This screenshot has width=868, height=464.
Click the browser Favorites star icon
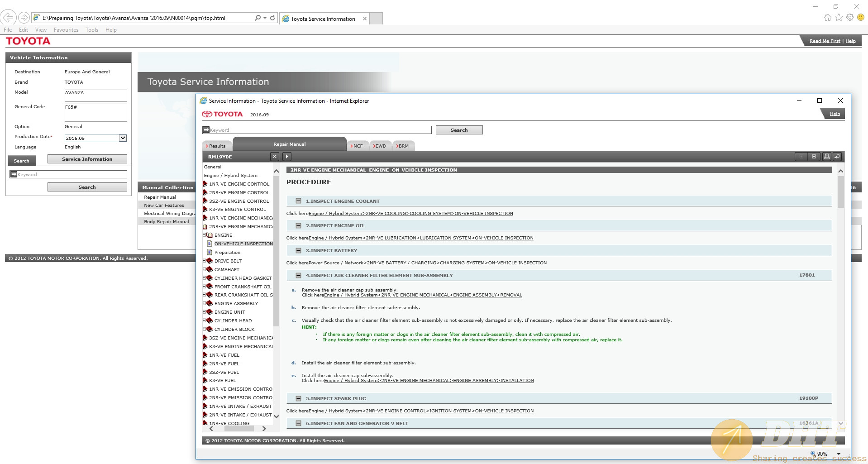coord(839,17)
